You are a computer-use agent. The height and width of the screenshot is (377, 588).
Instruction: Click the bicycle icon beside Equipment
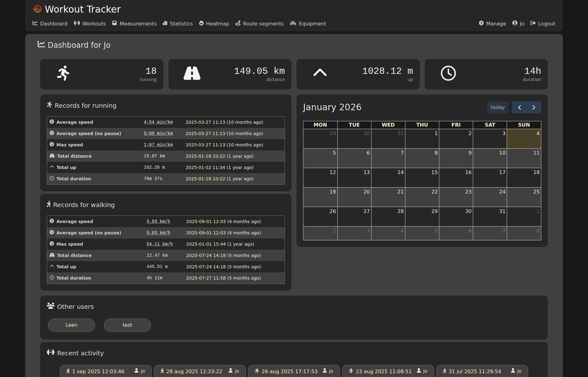[x=293, y=23]
